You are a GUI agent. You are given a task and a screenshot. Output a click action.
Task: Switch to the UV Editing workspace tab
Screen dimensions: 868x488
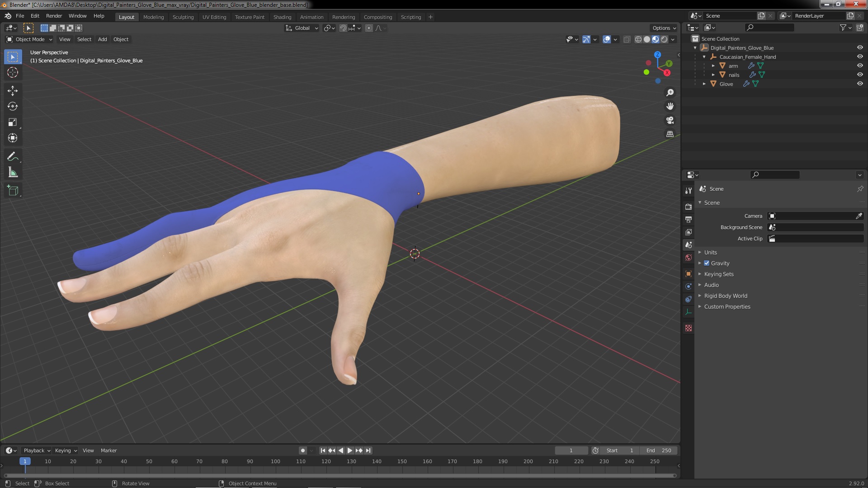(214, 17)
